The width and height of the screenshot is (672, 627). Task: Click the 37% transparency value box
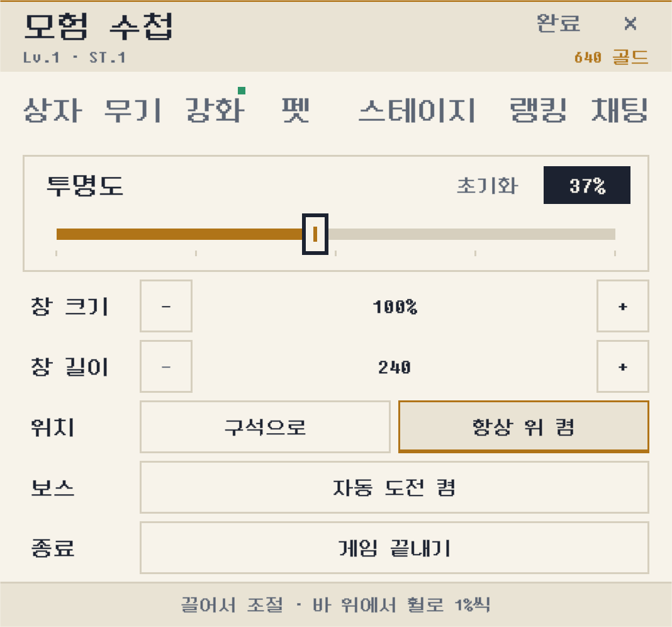pos(586,185)
